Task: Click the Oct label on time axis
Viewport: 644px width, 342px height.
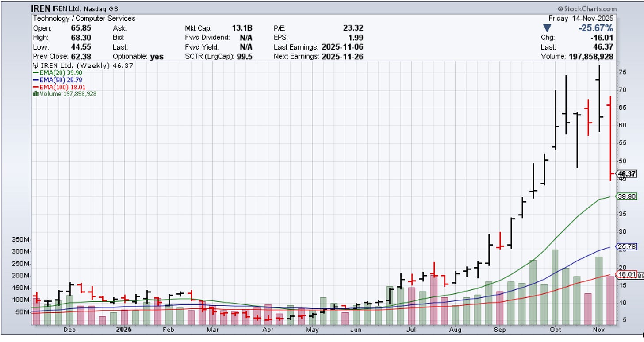Action: [556, 330]
